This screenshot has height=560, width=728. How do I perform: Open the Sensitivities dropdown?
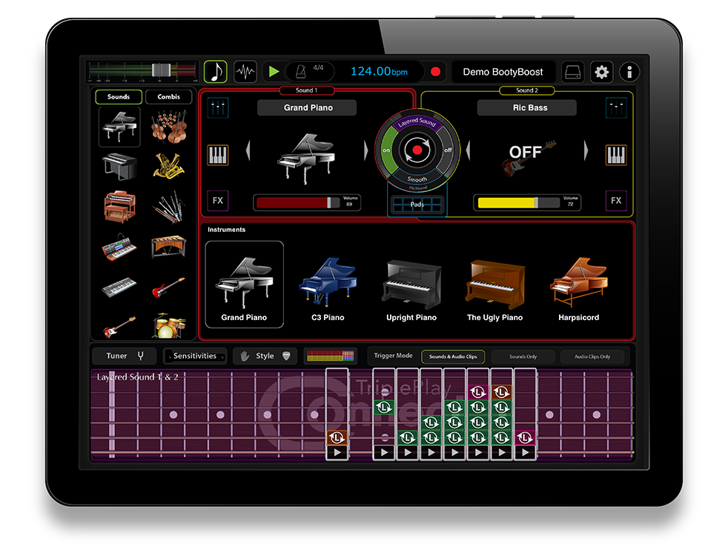tap(194, 356)
